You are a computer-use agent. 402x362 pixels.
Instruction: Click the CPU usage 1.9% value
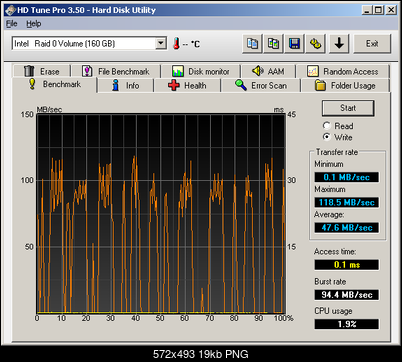click(x=347, y=324)
